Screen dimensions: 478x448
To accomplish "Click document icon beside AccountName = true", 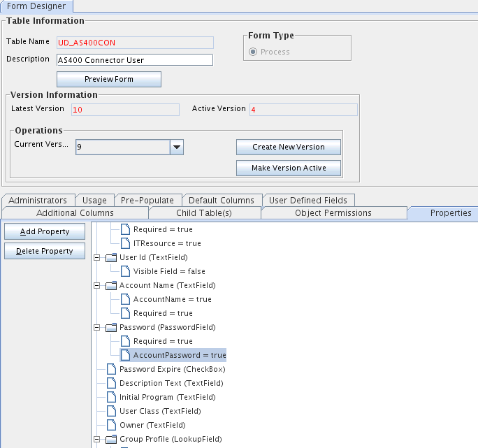I will 125,299.
